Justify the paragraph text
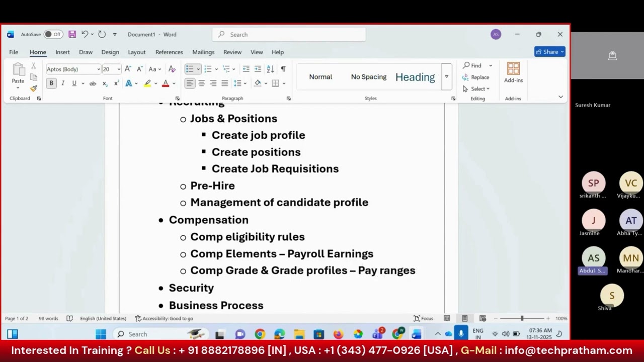644x362 pixels. [x=224, y=83]
